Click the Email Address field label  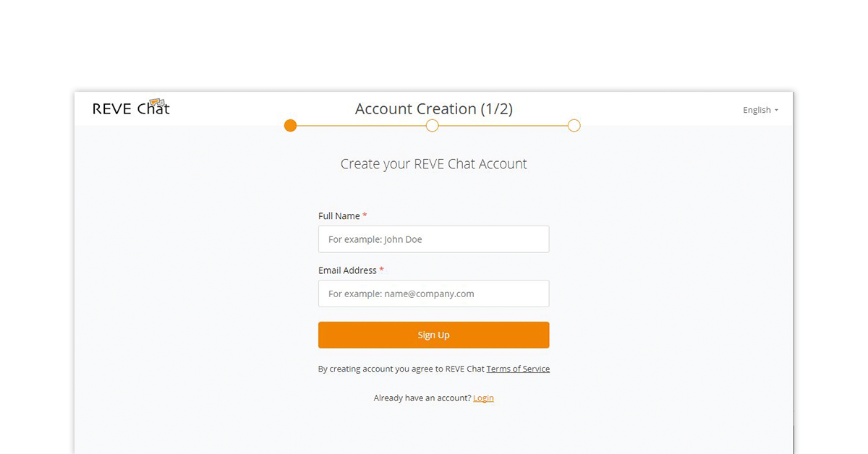pos(347,270)
